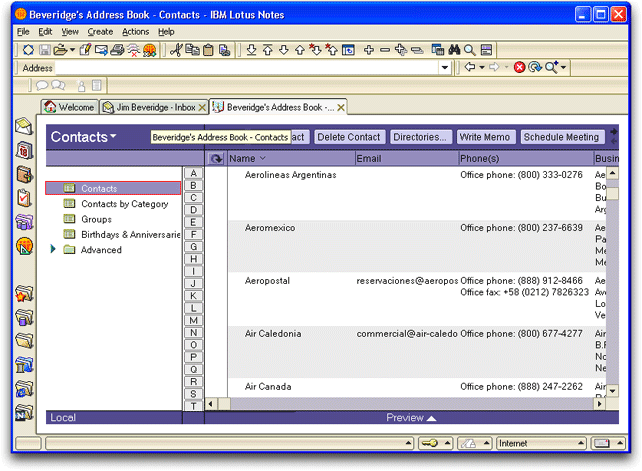Open the Mail bookmark icon in sidebar

coord(24,127)
